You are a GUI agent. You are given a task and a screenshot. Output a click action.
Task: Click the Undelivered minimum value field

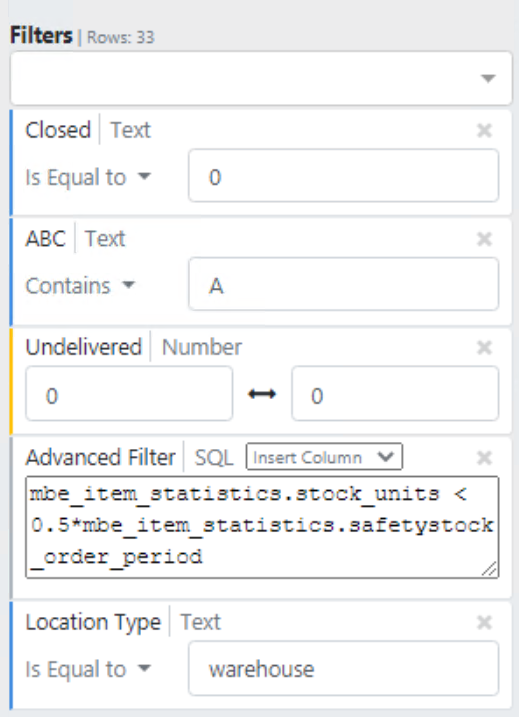point(129,394)
